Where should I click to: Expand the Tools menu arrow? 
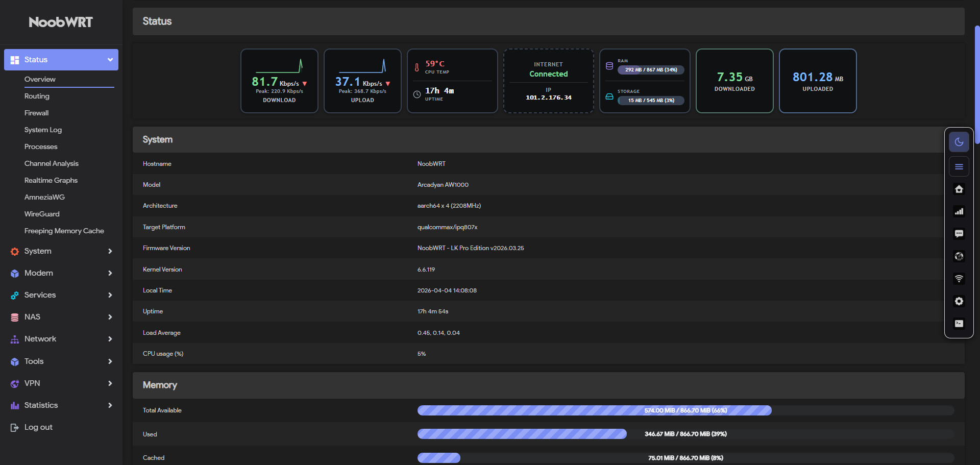point(110,361)
